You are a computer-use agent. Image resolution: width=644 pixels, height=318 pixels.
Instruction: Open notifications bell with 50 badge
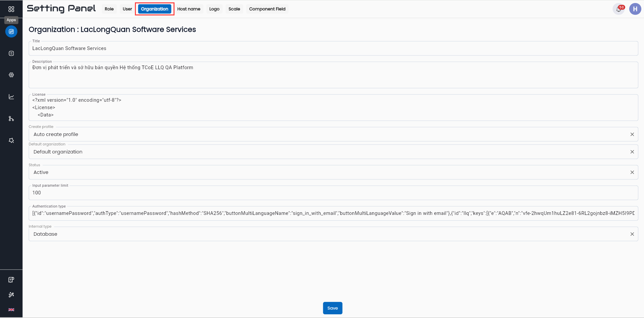pyautogui.click(x=619, y=9)
